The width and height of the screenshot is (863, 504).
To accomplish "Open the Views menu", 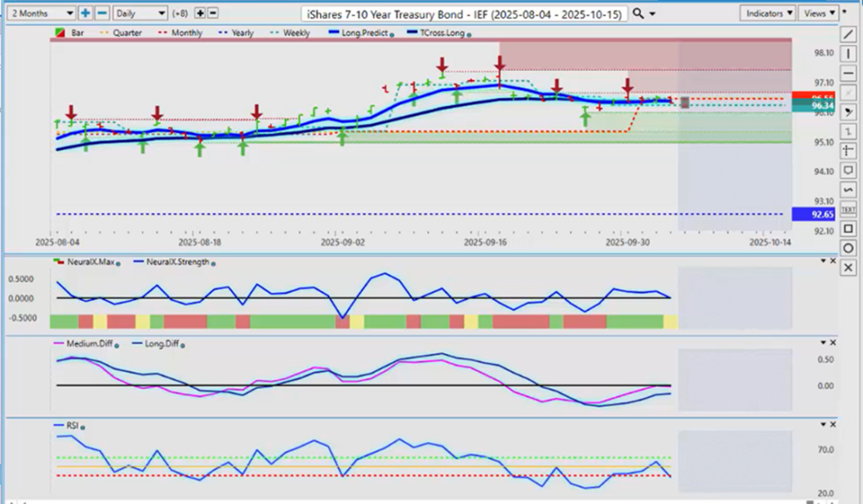I will point(820,13).
